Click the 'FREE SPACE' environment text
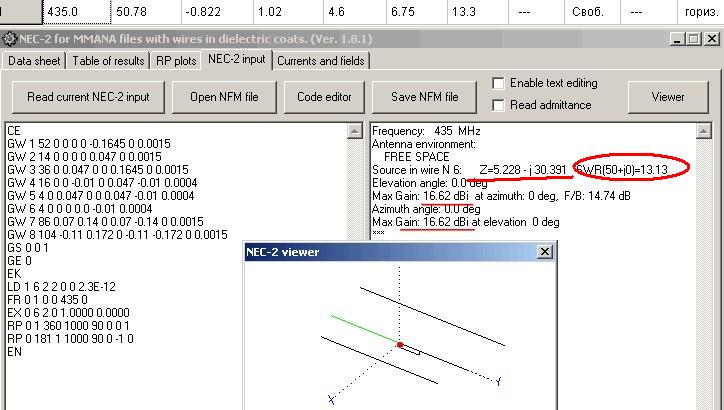Image resolution: width=724 pixels, height=410 pixels. (417, 157)
